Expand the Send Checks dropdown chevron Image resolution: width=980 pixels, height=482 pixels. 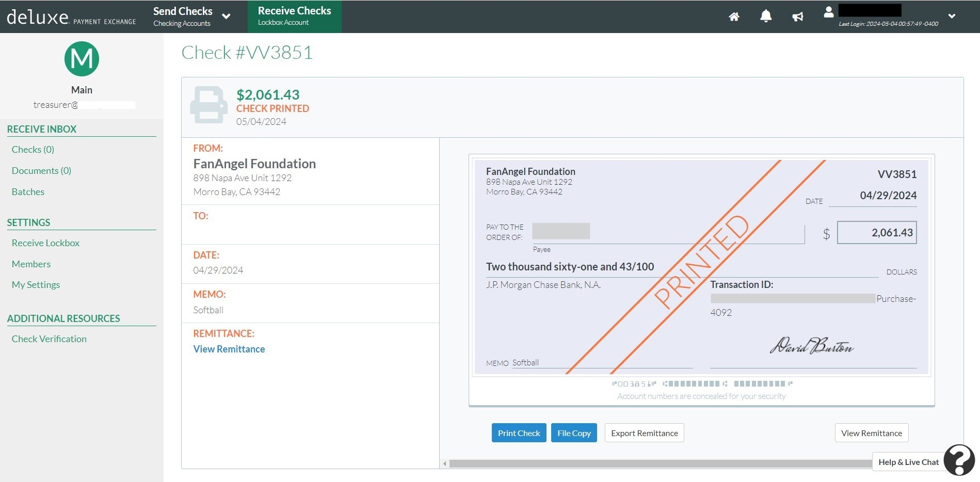pyautogui.click(x=226, y=16)
